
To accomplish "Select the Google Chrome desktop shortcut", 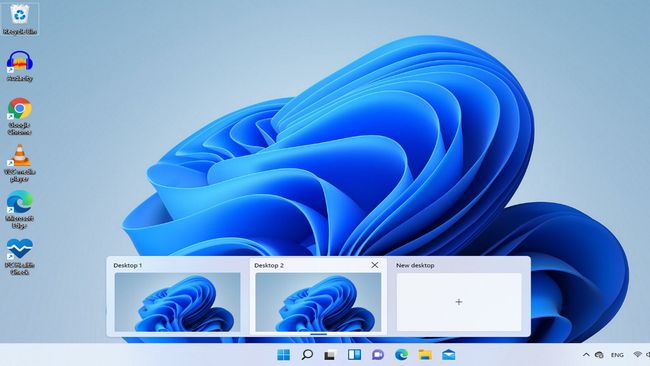I will [x=19, y=116].
